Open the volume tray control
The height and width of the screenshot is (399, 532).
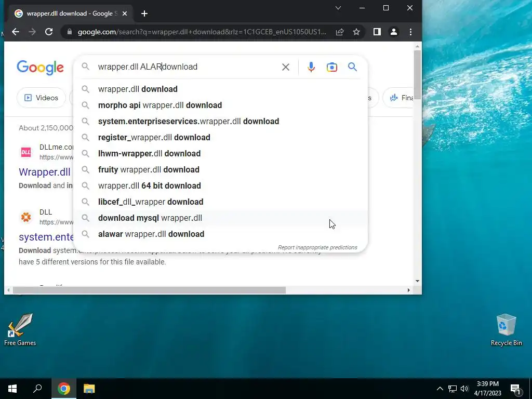464,389
